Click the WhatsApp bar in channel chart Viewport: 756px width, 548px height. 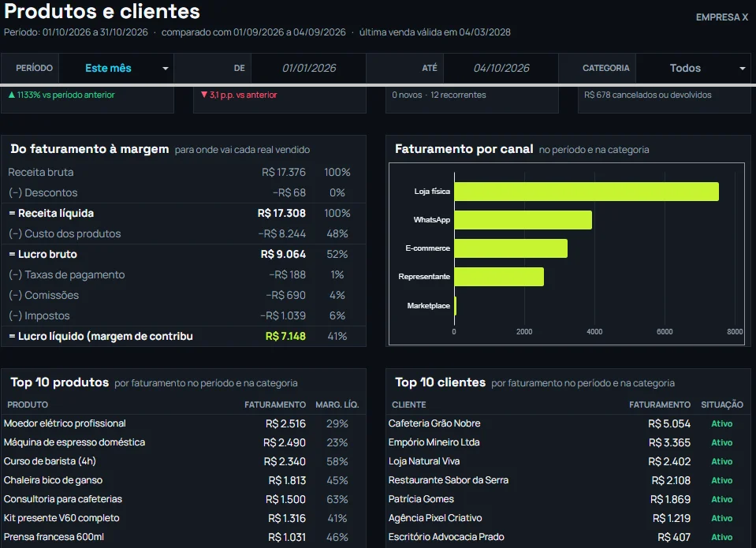523,220
